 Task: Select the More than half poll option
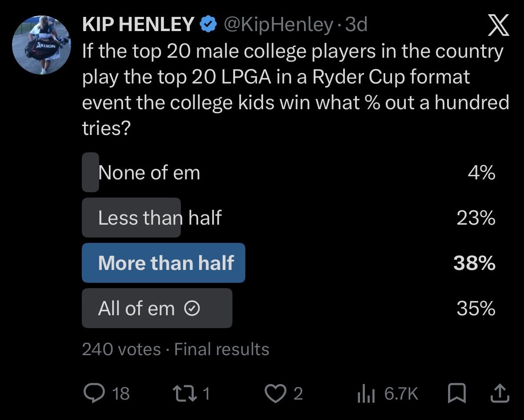click(289, 263)
